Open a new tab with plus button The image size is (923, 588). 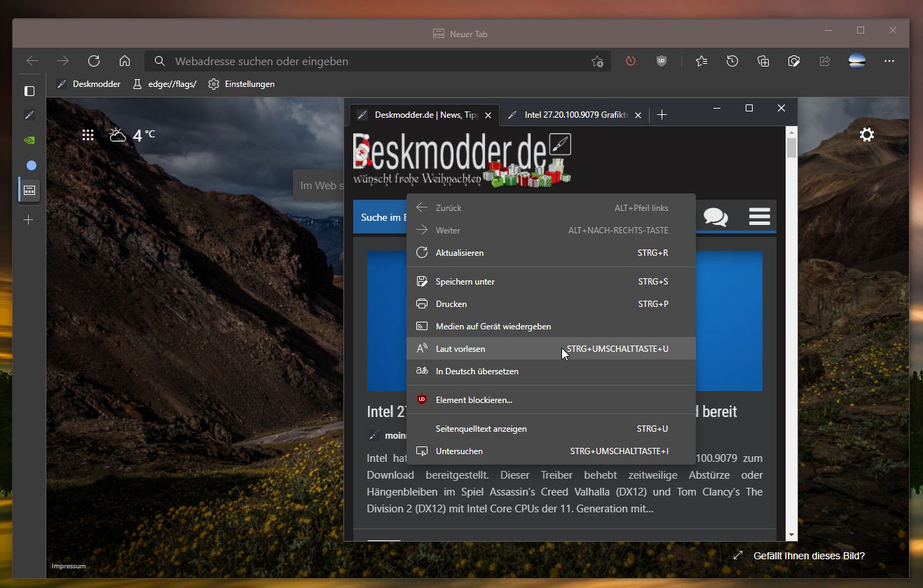coord(662,114)
